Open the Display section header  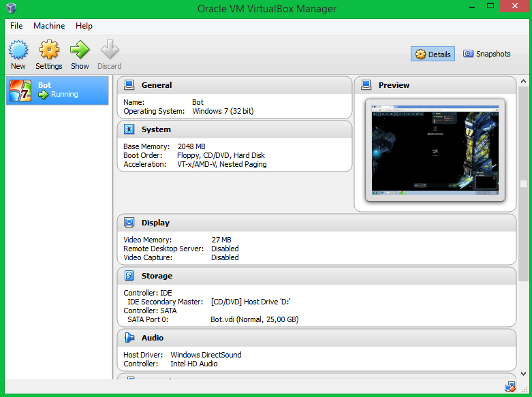tap(317, 223)
